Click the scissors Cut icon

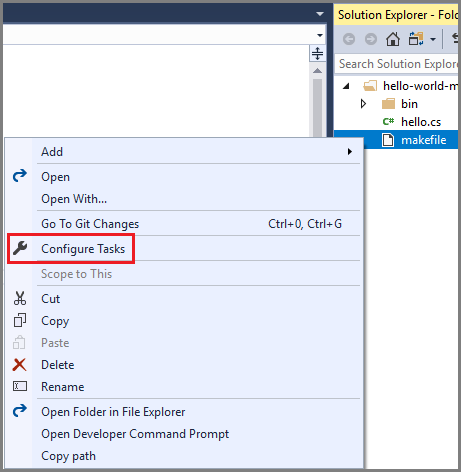pyautogui.click(x=20, y=298)
